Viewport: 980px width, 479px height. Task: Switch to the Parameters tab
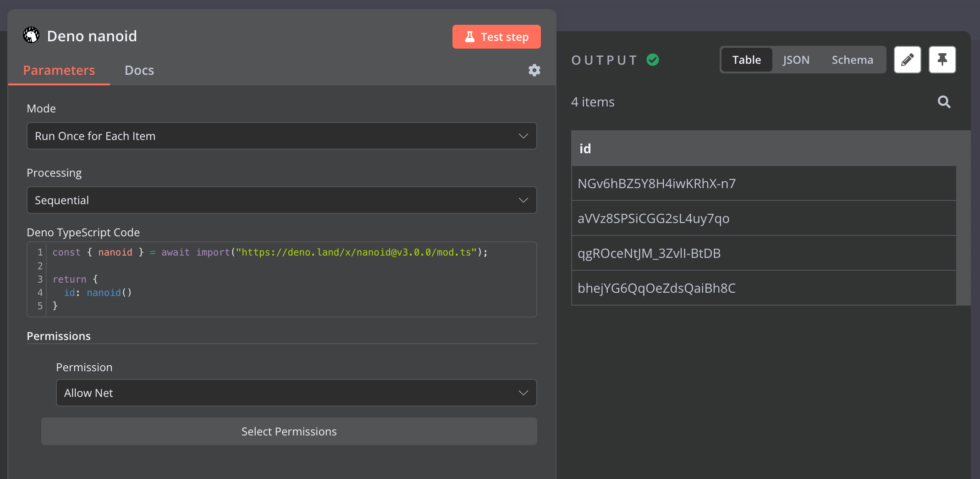(59, 70)
